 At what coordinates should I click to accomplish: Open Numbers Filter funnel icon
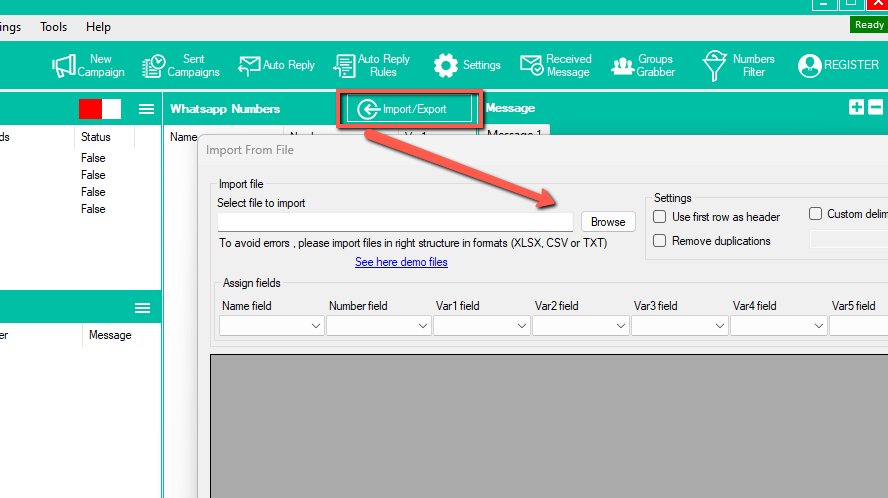(x=714, y=66)
